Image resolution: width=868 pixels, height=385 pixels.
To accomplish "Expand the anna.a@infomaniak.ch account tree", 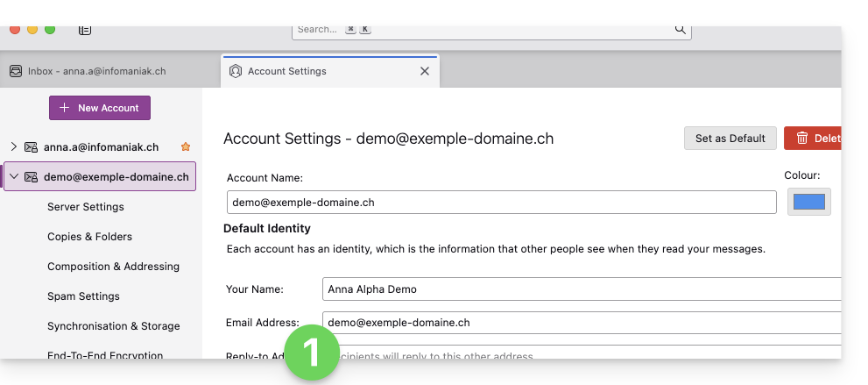I will [x=13, y=147].
